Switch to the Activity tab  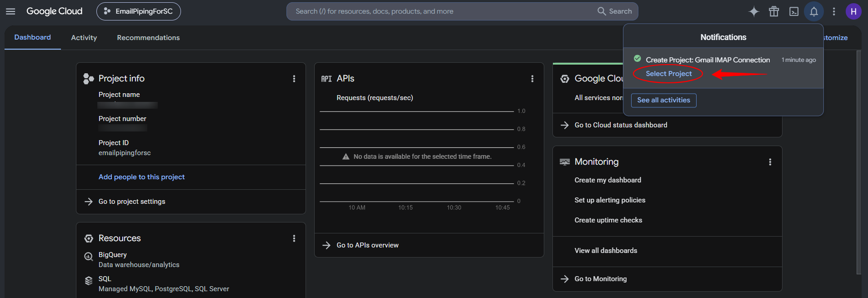pyautogui.click(x=84, y=38)
